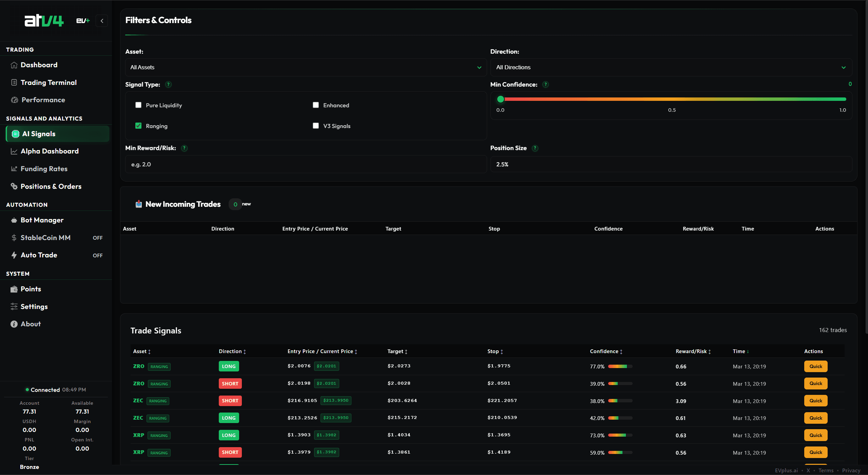The height and width of the screenshot is (475, 868).
Task: Collapse the sidebar with the chevron arrow
Action: click(102, 21)
